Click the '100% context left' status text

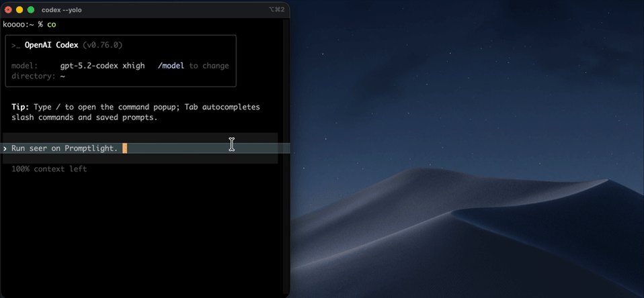click(49, 169)
